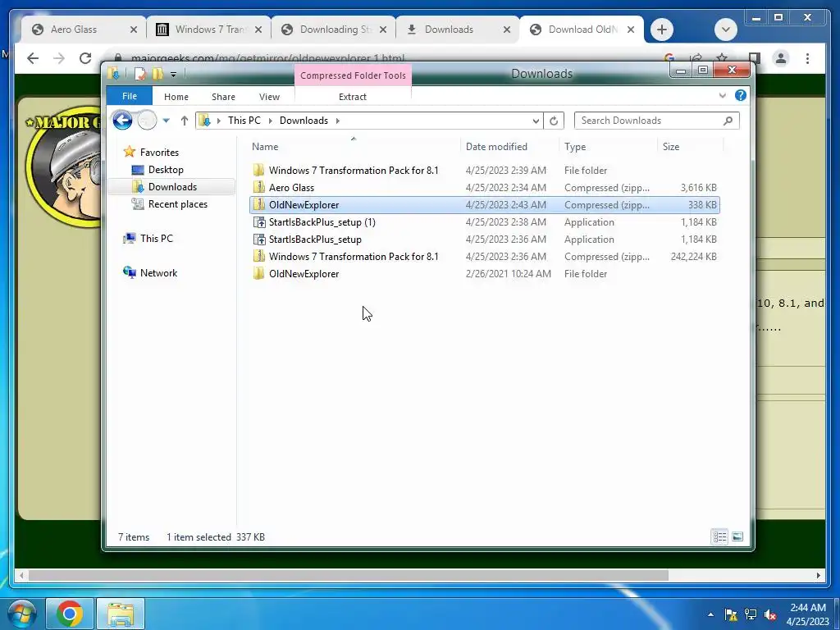840x630 pixels.
Task: Expand the recent locations dropdown arrow
Action: pos(166,121)
